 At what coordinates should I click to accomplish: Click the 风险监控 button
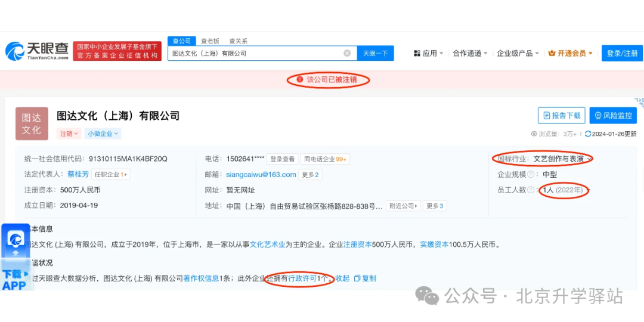tap(613, 116)
